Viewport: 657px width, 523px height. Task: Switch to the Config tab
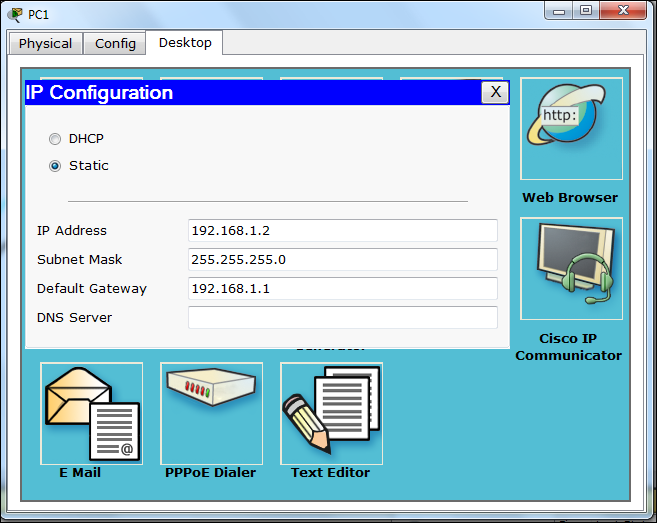(x=115, y=44)
